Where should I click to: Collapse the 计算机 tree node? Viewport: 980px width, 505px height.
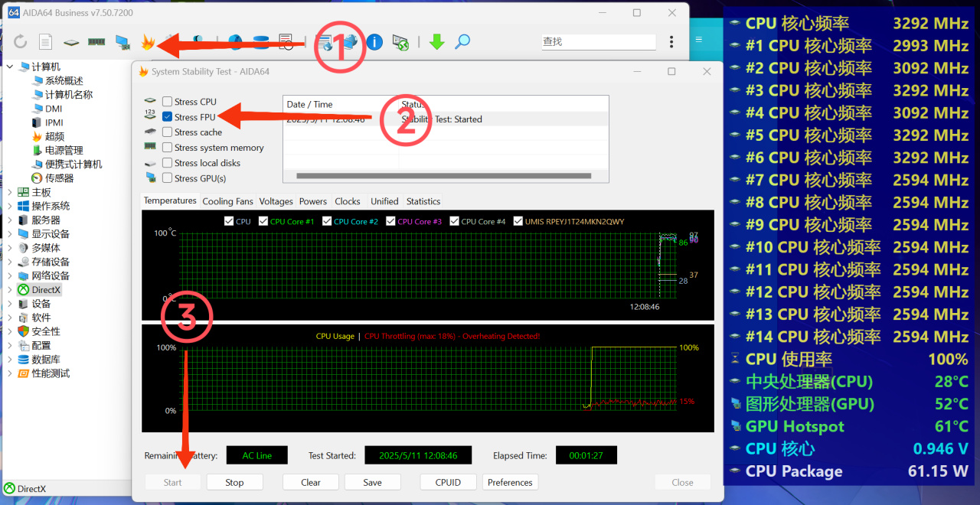coord(10,67)
